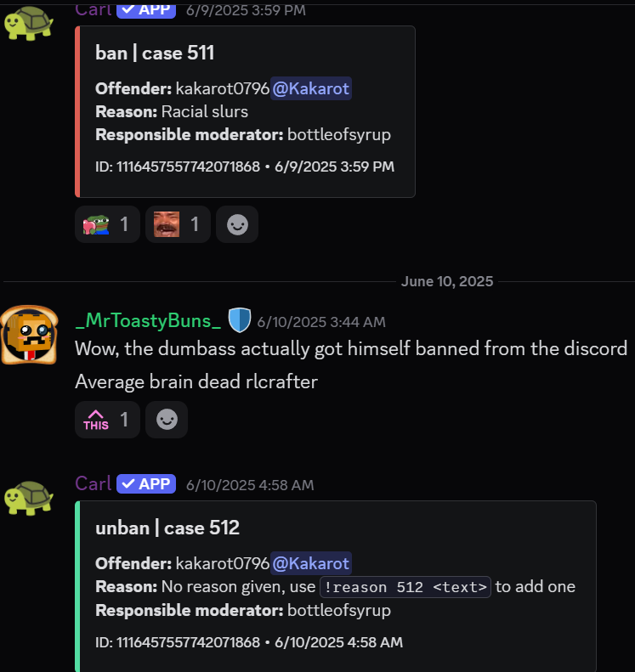Open add reaction picker under ban case 511
635x672 pixels.
pos(237,224)
